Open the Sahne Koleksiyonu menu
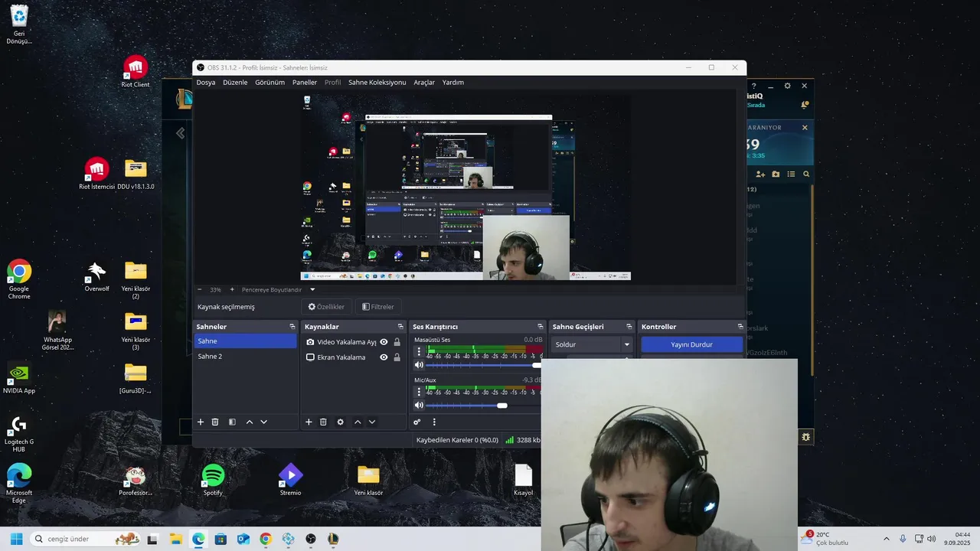 (377, 82)
